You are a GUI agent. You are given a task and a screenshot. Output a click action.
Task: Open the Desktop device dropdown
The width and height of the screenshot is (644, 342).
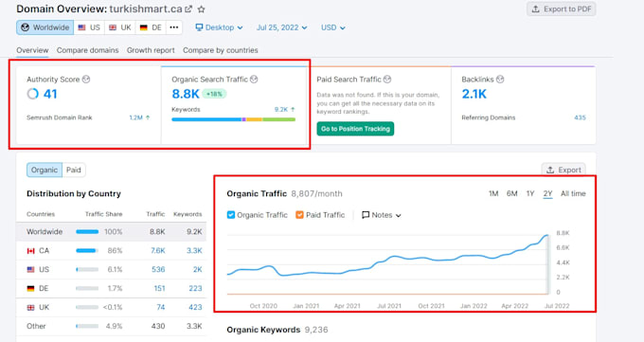[x=219, y=27]
